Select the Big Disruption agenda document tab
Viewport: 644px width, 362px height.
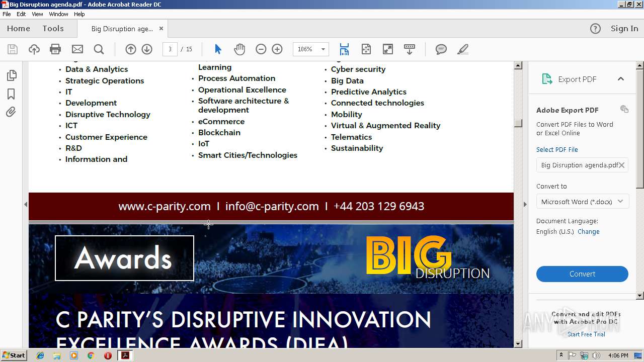coord(122,29)
